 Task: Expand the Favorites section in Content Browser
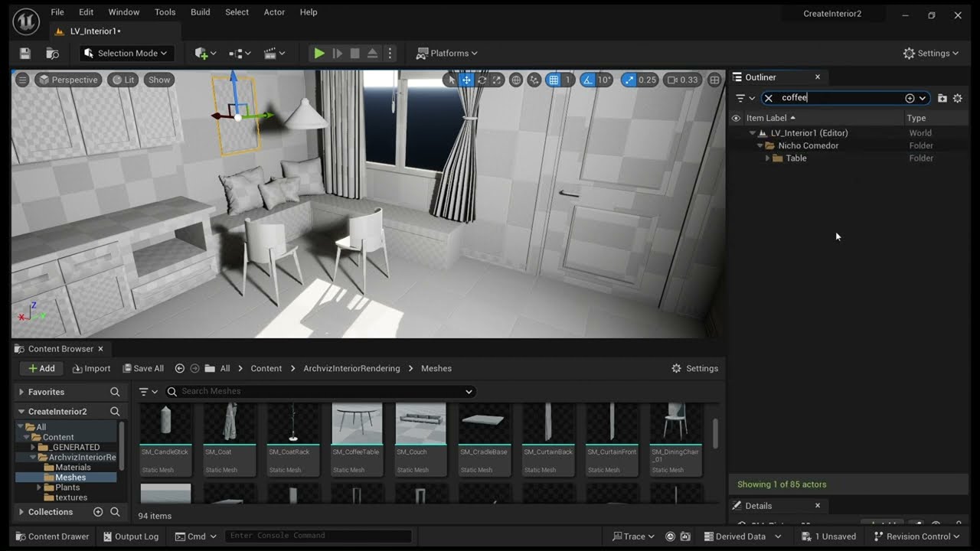point(21,392)
